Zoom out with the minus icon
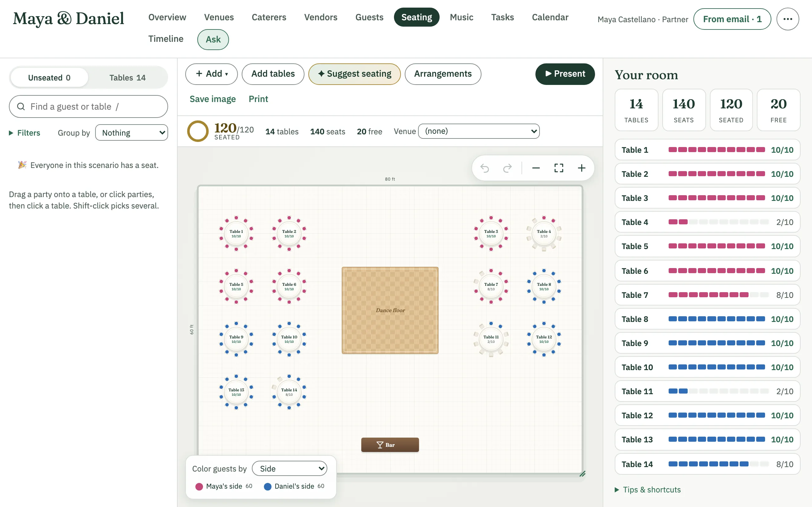This screenshot has height=507, width=812. click(536, 168)
